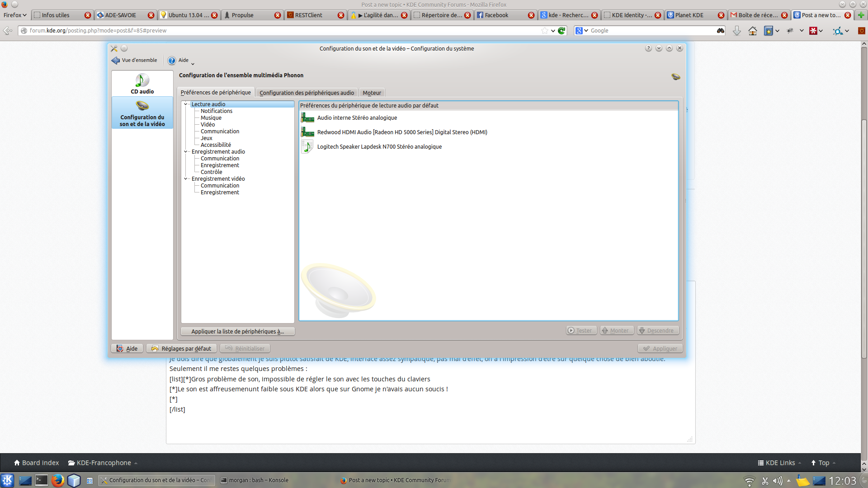Open the terminal launcher in the panel
The height and width of the screenshot is (488, 868).
[x=41, y=480]
